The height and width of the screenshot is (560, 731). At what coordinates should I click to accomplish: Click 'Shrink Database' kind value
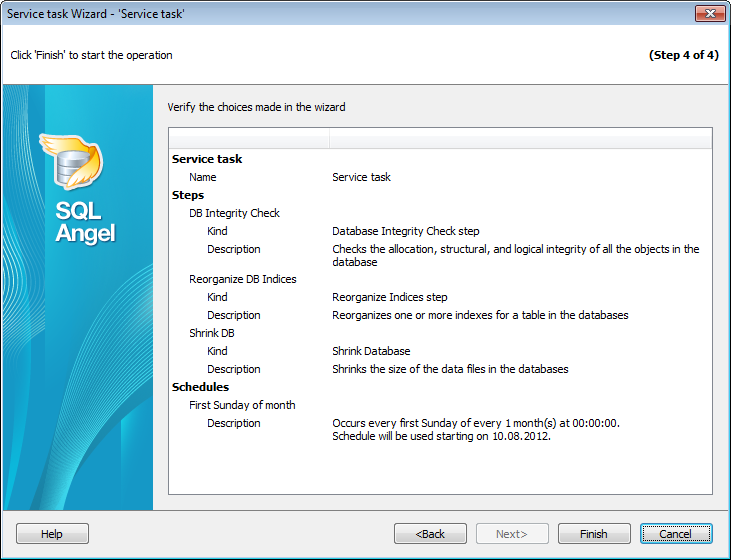371,351
